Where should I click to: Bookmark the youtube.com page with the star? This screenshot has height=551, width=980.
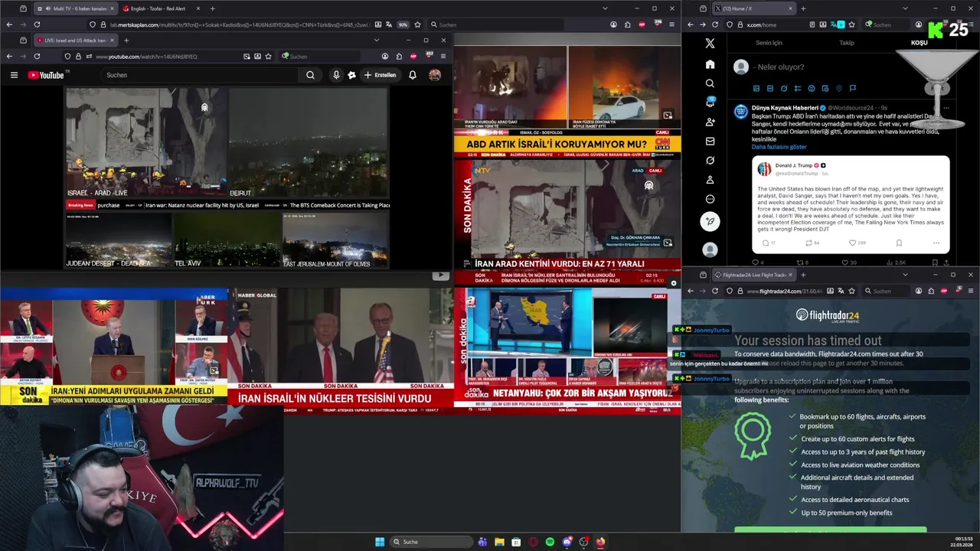point(269,56)
